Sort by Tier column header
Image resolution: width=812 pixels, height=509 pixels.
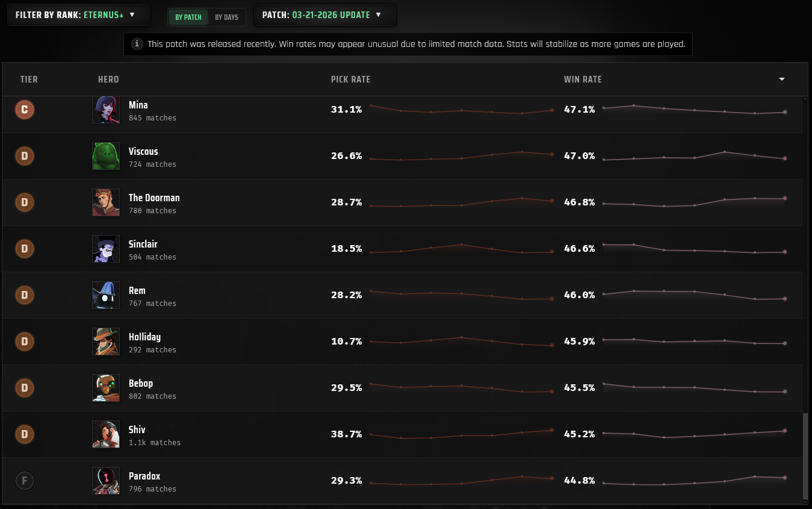coord(29,80)
